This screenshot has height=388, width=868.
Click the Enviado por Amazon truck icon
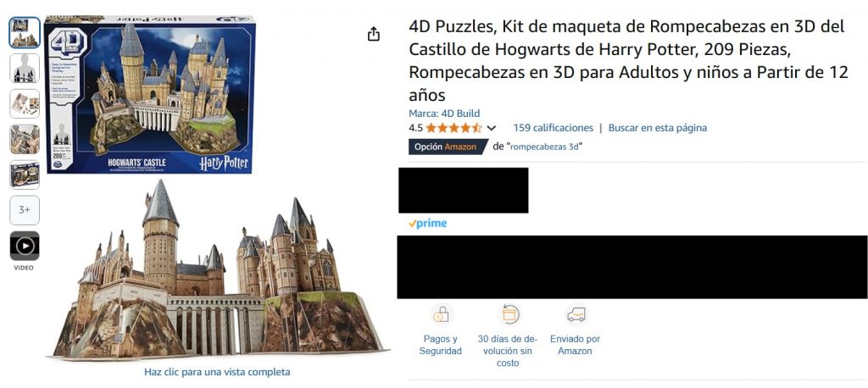click(576, 315)
